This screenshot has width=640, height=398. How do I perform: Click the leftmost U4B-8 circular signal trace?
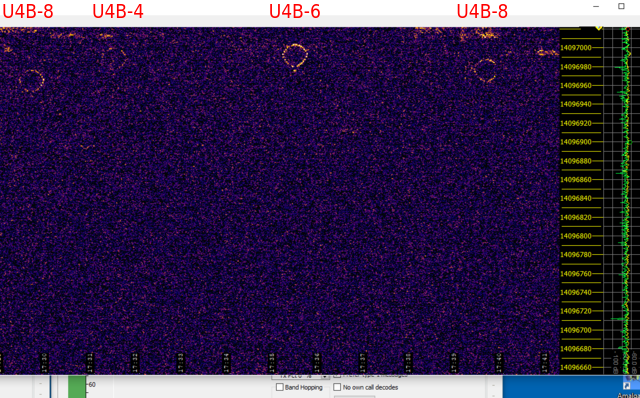[31, 80]
